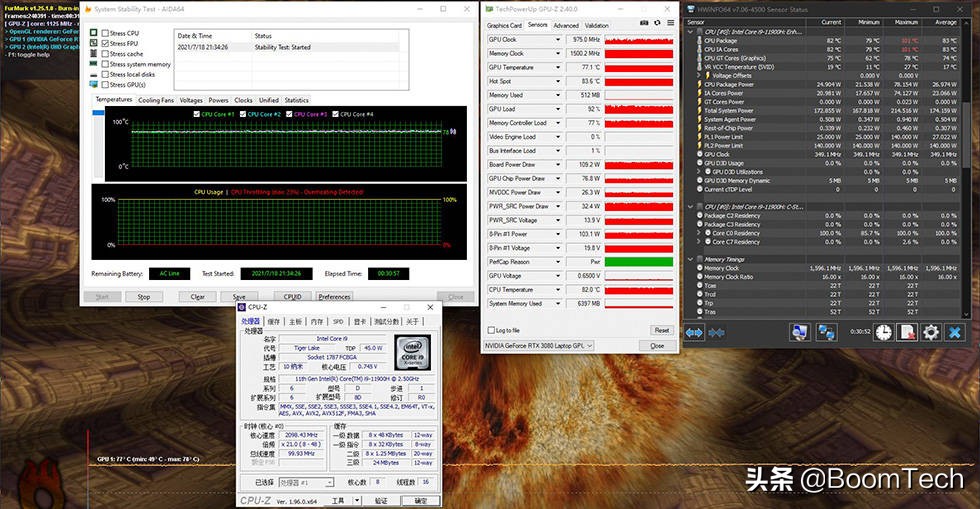Open the Graphics Card tab in GPU-Z
Image resolution: width=980 pixels, height=509 pixels.
pos(503,25)
